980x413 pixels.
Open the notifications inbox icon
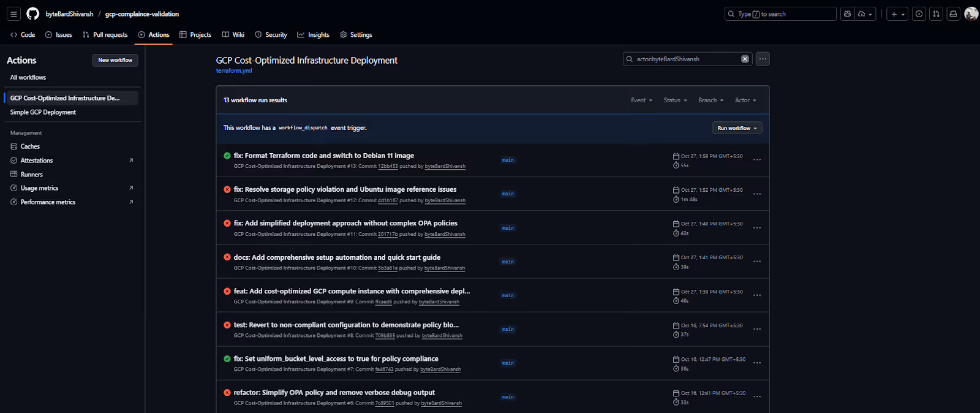pos(953,14)
